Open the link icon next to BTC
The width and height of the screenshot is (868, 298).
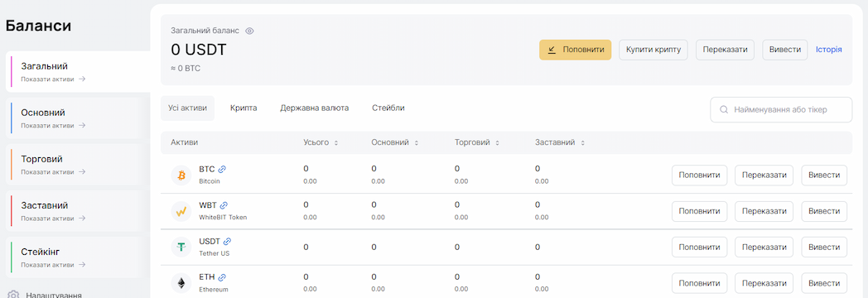coord(222,169)
